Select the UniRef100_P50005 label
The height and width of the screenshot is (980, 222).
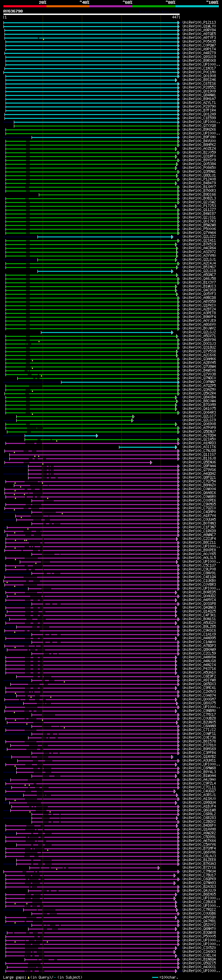pos(199,936)
